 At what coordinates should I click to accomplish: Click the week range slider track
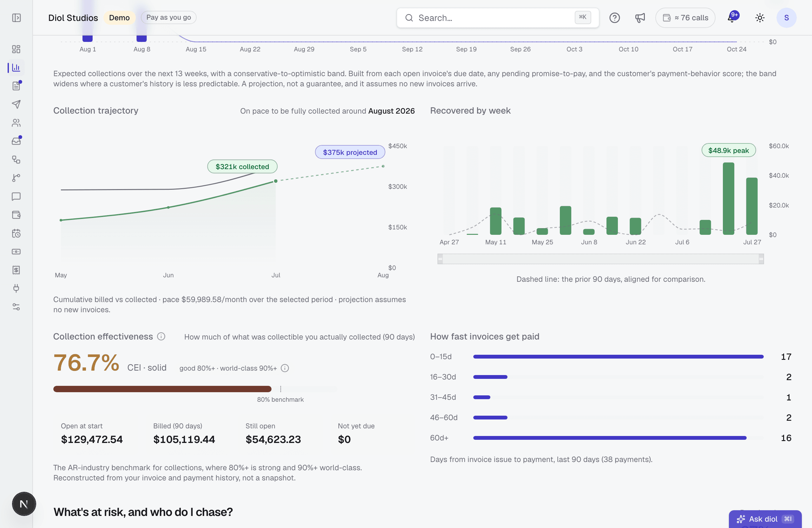(x=600, y=259)
